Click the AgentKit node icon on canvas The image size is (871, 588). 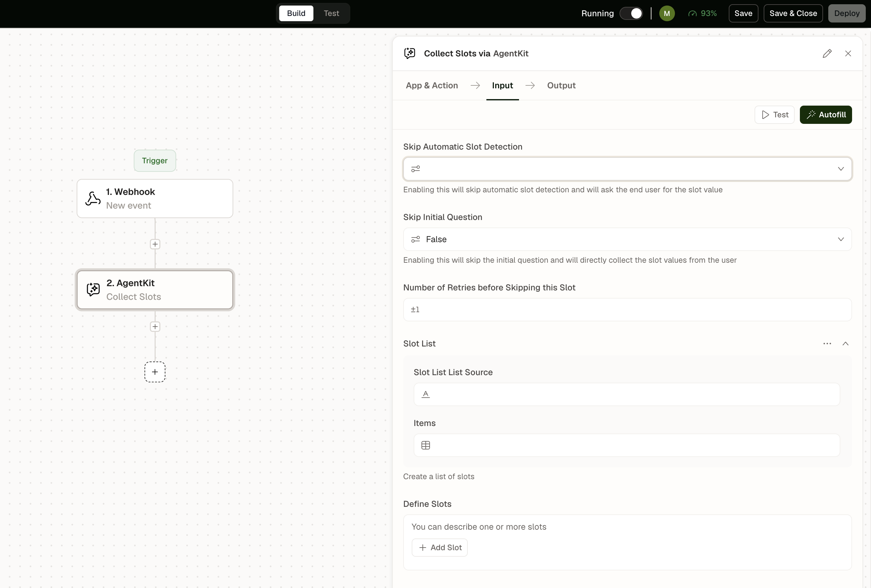tap(93, 289)
